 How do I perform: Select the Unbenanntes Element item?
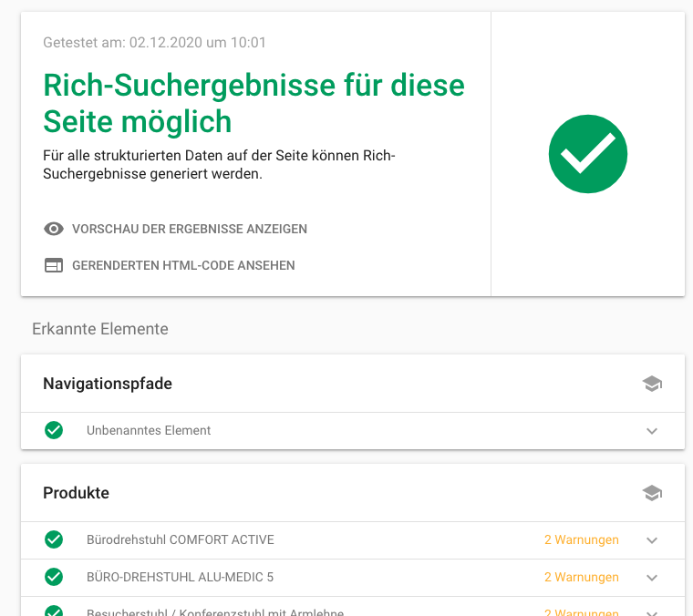pyautogui.click(x=149, y=430)
